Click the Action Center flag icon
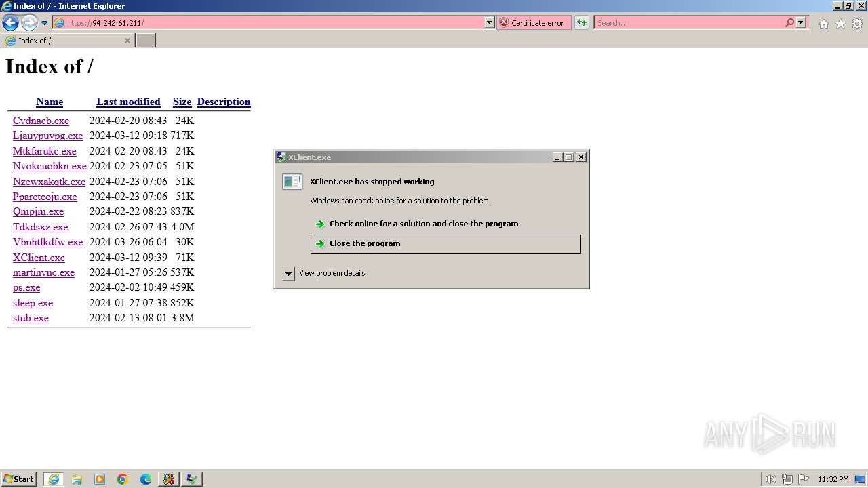 click(x=803, y=479)
